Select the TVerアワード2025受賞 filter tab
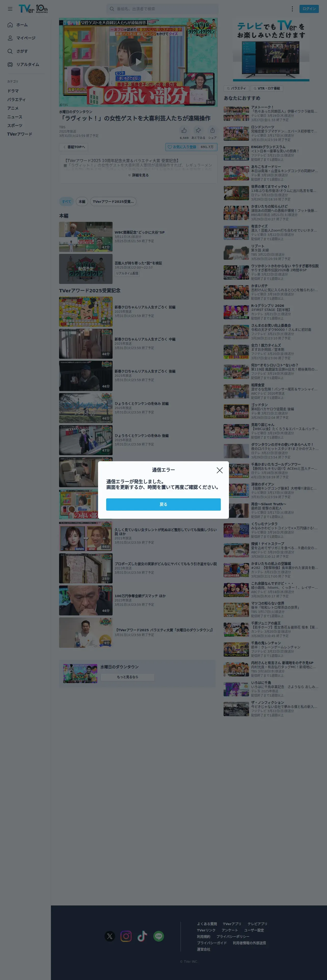The height and width of the screenshot is (980, 327). click(x=113, y=202)
